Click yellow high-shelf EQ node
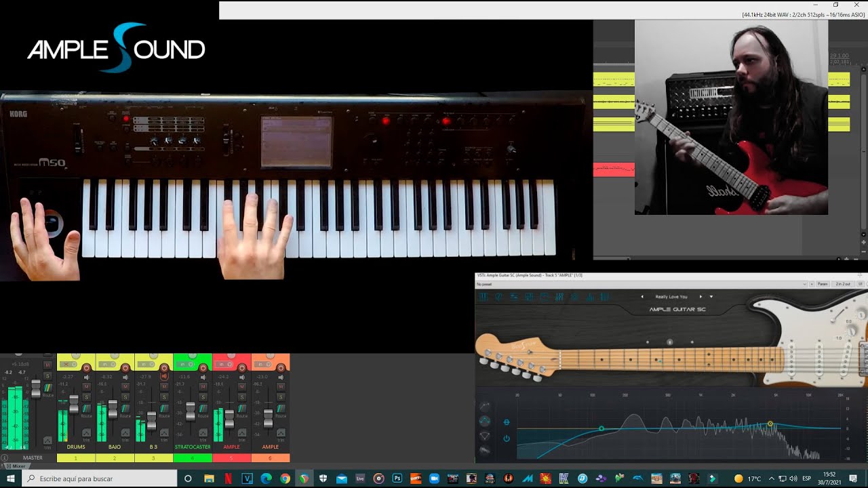Image resolution: width=868 pixels, height=488 pixels. (x=770, y=424)
